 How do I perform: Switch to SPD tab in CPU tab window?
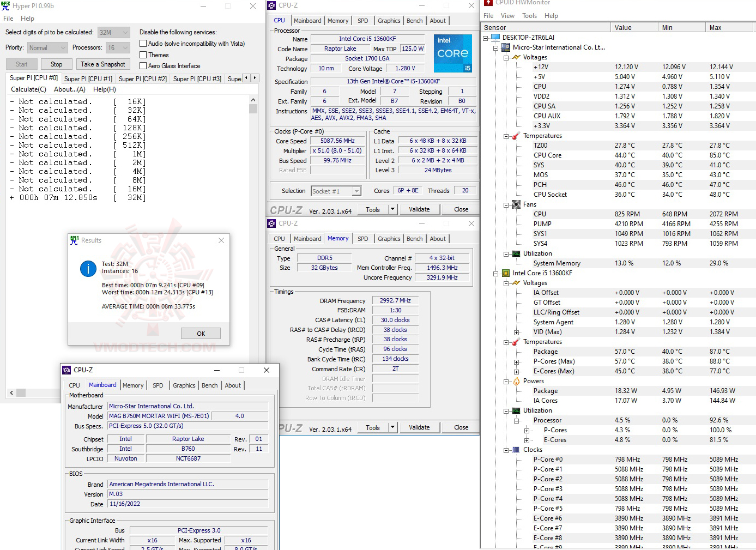(363, 21)
